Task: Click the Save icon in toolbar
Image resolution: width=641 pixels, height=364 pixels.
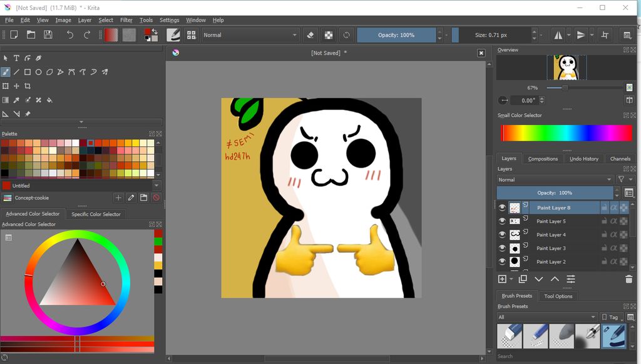Action: click(x=48, y=35)
